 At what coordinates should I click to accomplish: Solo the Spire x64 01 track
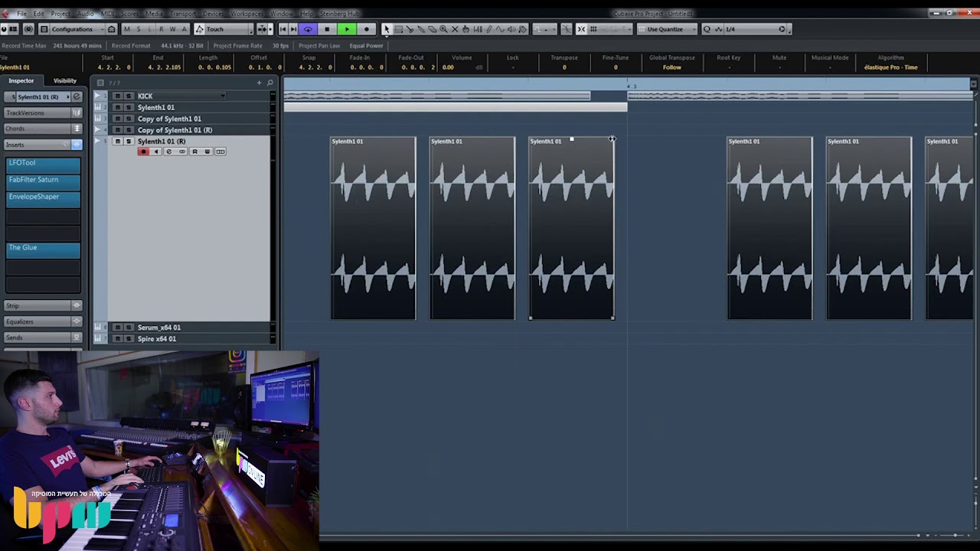tap(129, 339)
